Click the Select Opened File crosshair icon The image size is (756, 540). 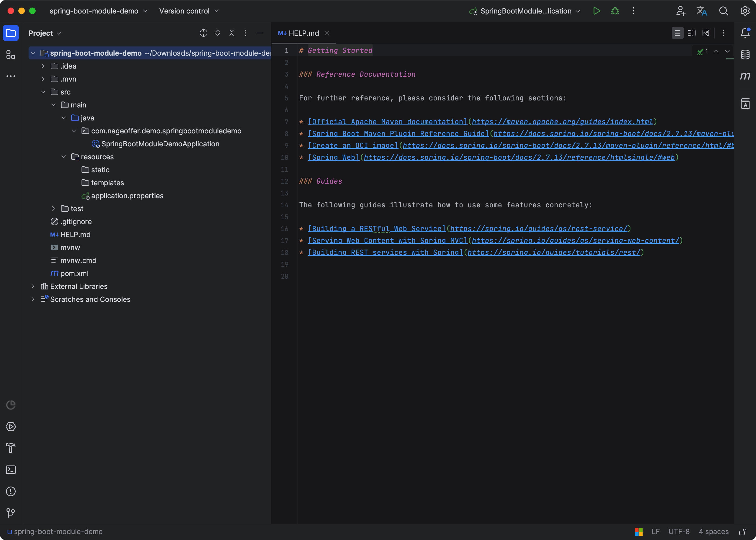204,33
